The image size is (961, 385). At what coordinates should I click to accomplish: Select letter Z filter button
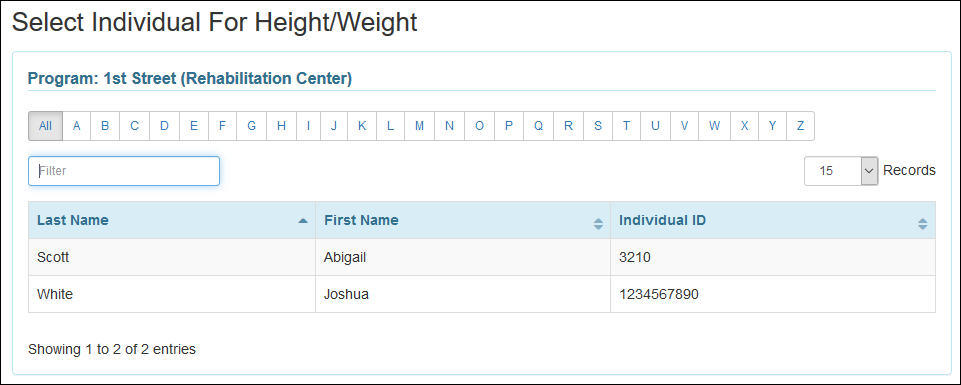800,126
